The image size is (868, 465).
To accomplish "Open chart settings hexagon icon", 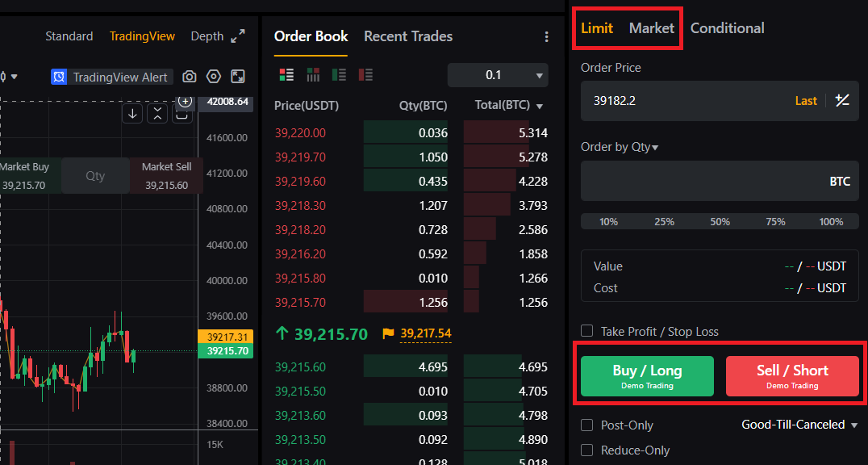I will tap(214, 77).
